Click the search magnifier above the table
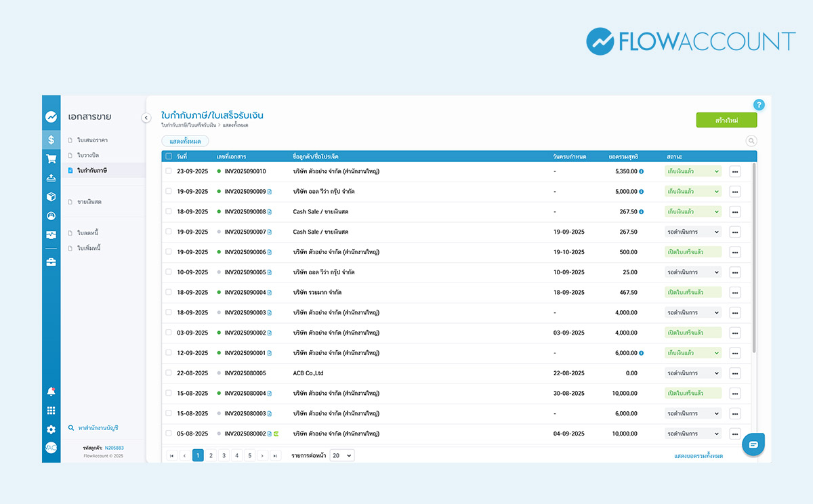Viewport: 813px width, 504px height. pyautogui.click(x=751, y=141)
